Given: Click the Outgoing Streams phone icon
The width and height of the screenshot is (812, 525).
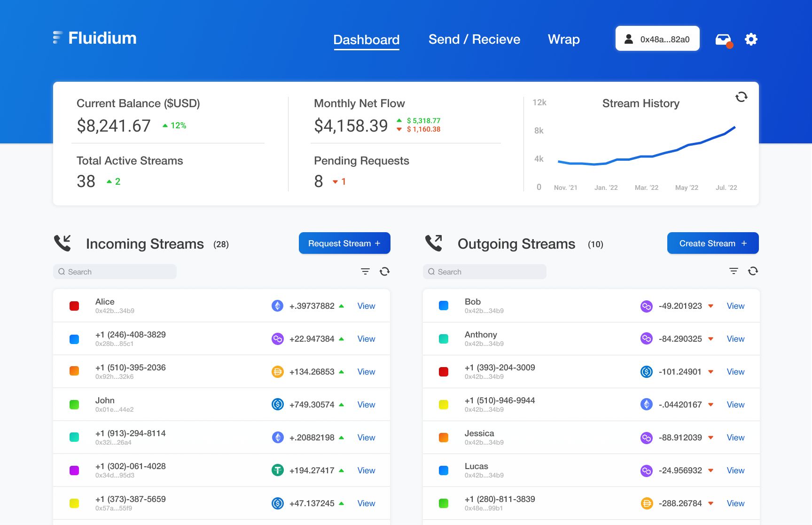Looking at the screenshot, I should click(x=434, y=243).
